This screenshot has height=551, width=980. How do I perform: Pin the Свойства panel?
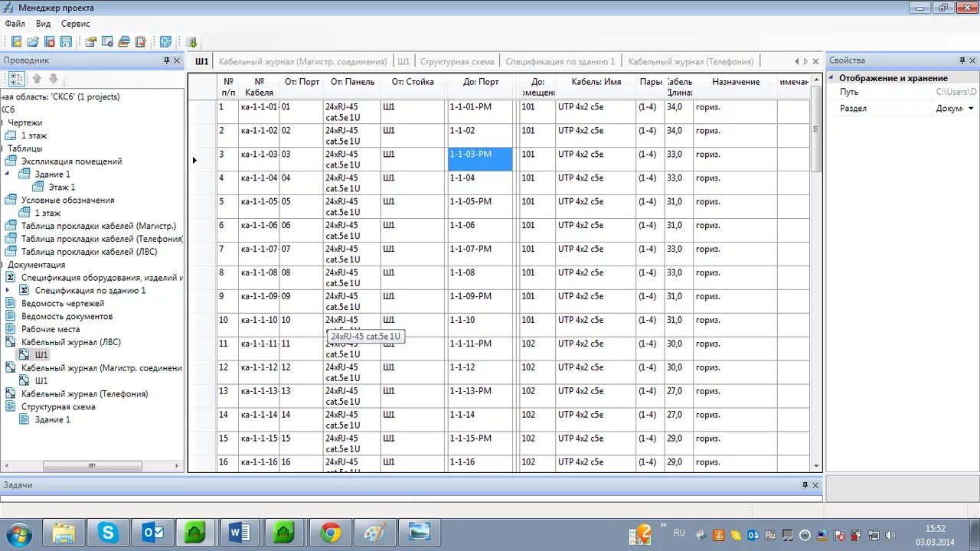(x=962, y=60)
